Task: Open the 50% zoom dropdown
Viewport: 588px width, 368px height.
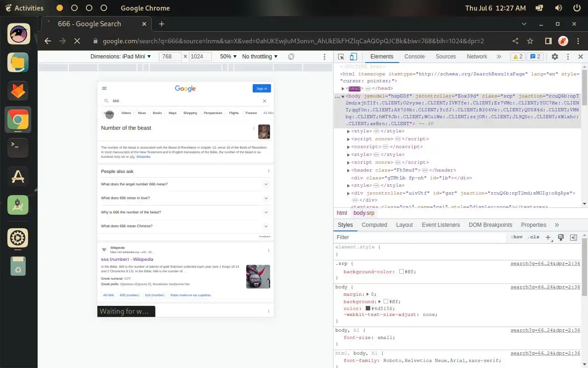Action: pyautogui.click(x=228, y=57)
